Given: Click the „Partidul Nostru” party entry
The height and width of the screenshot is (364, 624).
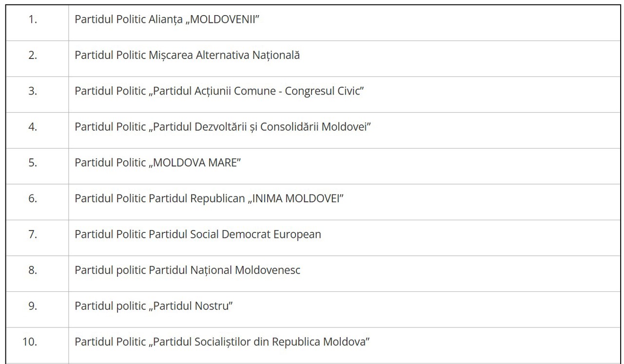Looking at the screenshot, I should 153,306.
